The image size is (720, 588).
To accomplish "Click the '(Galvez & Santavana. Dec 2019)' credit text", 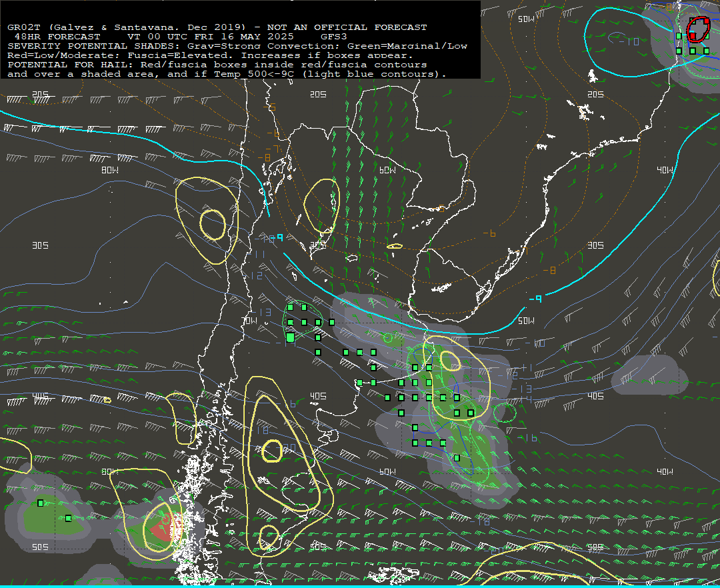I will [x=146, y=27].
